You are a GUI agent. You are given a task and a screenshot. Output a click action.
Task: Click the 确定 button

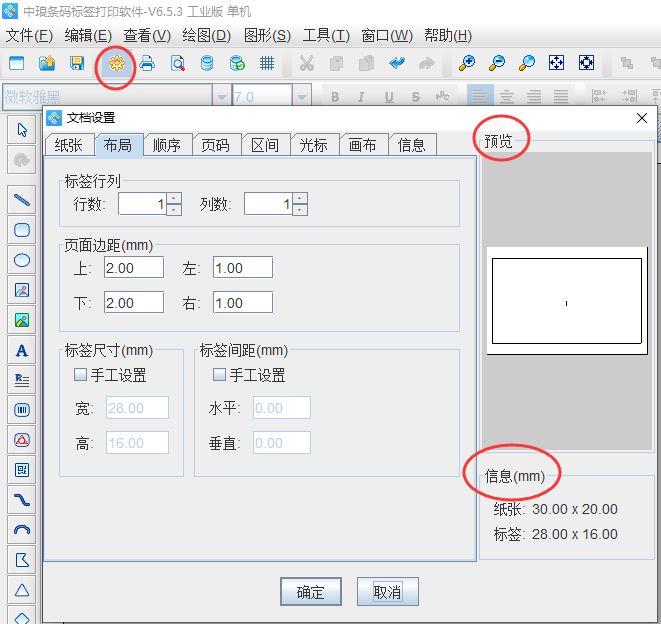(310, 592)
